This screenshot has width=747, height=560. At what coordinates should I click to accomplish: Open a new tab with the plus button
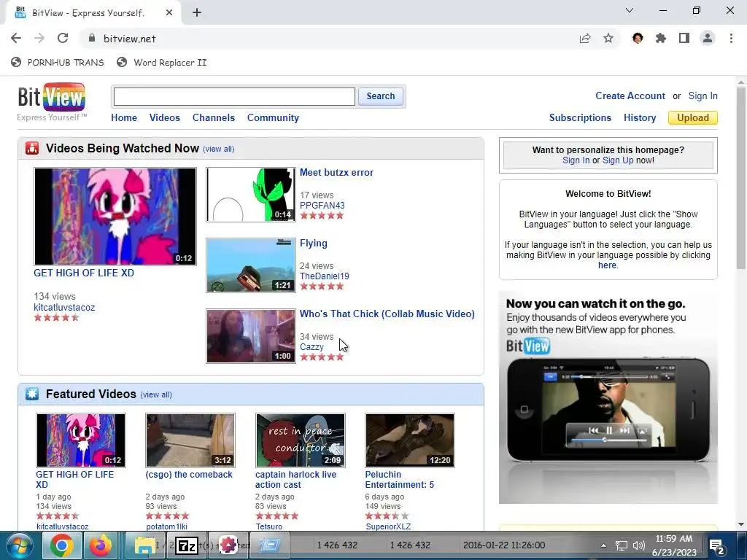point(197,13)
